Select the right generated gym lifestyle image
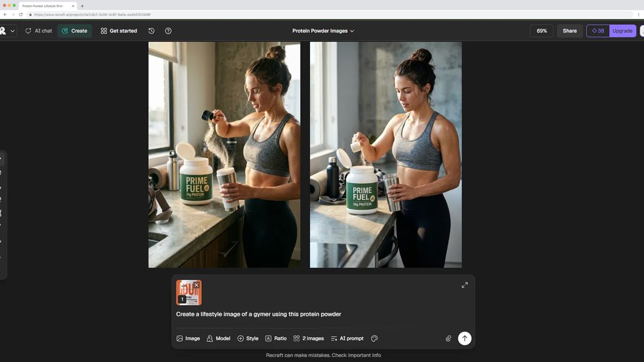Image resolution: width=644 pixels, height=362 pixels. tap(386, 155)
